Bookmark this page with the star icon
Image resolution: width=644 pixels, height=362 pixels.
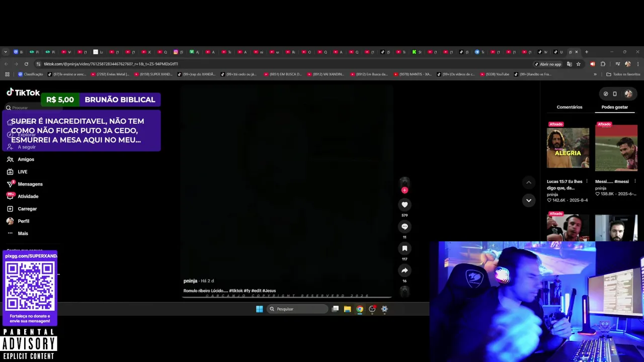point(579,64)
